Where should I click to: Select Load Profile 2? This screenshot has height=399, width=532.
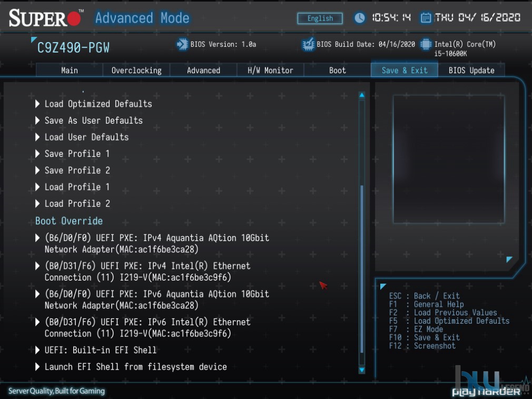(77, 203)
